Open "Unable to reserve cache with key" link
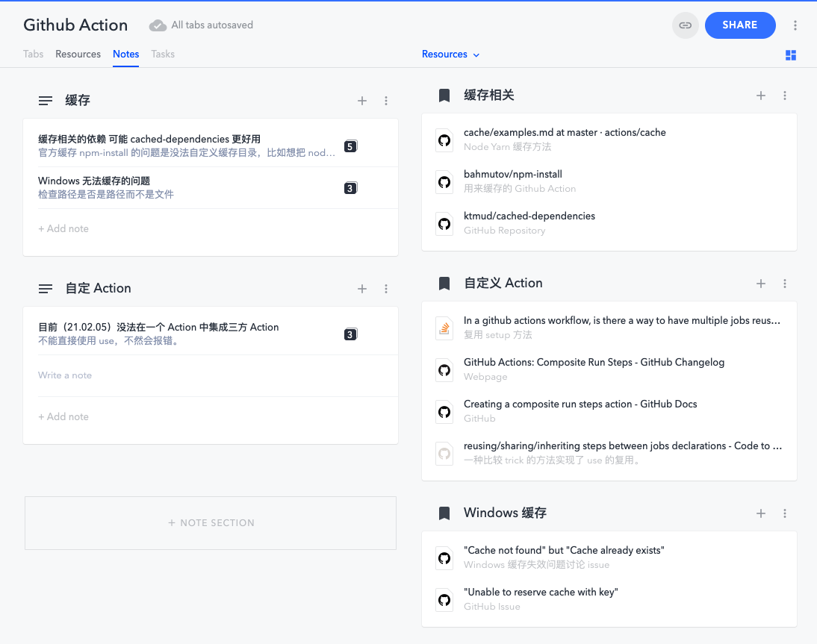The height and width of the screenshot is (644, 817). tap(541, 592)
